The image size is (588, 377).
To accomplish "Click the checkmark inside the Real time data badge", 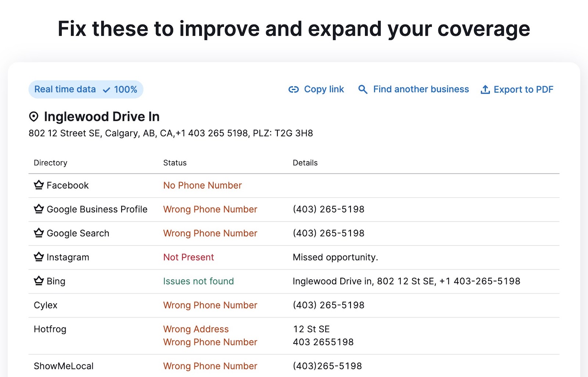I will click(x=106, y=89).
